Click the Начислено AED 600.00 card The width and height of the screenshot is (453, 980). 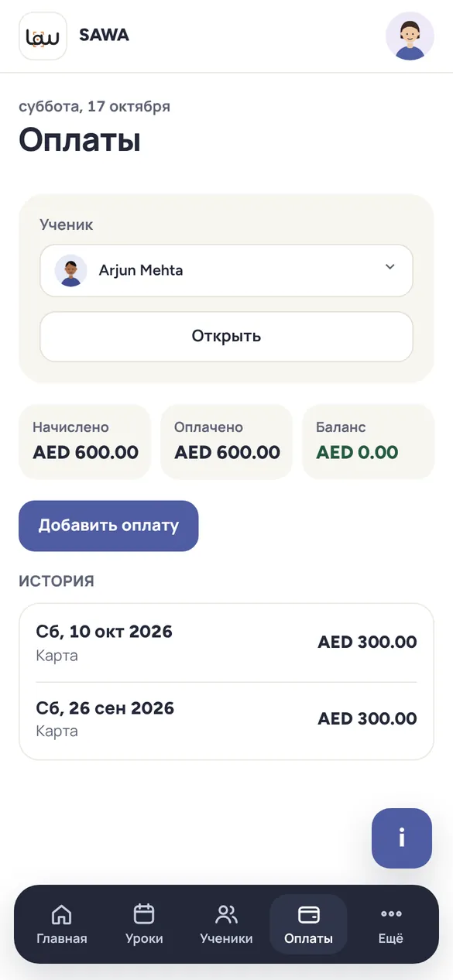[85, 442]
